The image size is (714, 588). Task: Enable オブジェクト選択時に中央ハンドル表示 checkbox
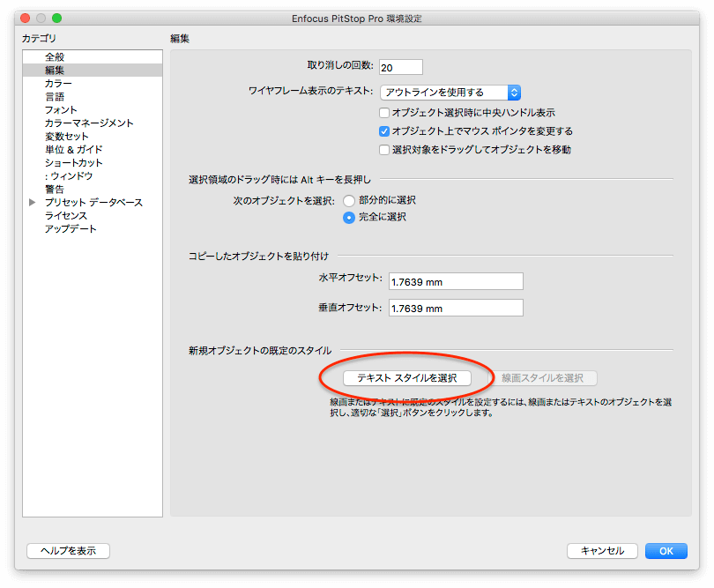click(384, 113)
